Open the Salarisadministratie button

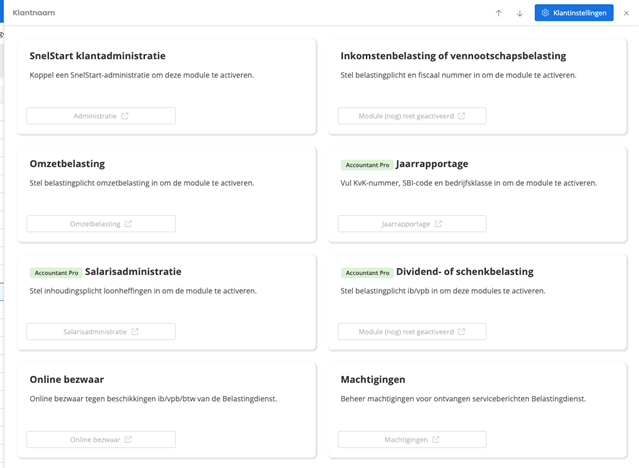click(x=101, y=332)
